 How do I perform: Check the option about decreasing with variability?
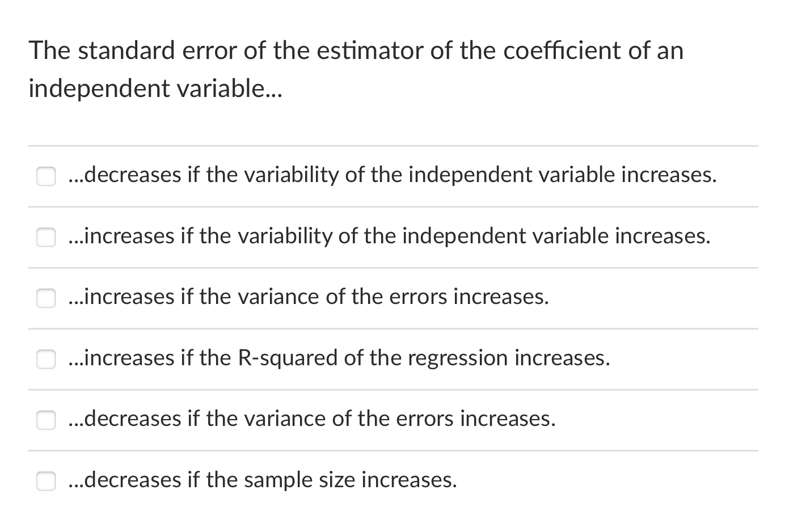pyautogui.click(x=46, y=176)
